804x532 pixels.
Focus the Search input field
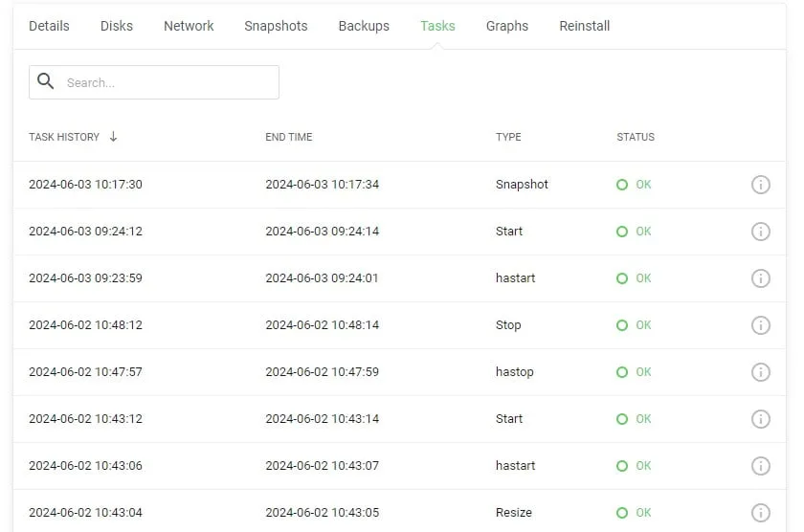click(167, 82)
